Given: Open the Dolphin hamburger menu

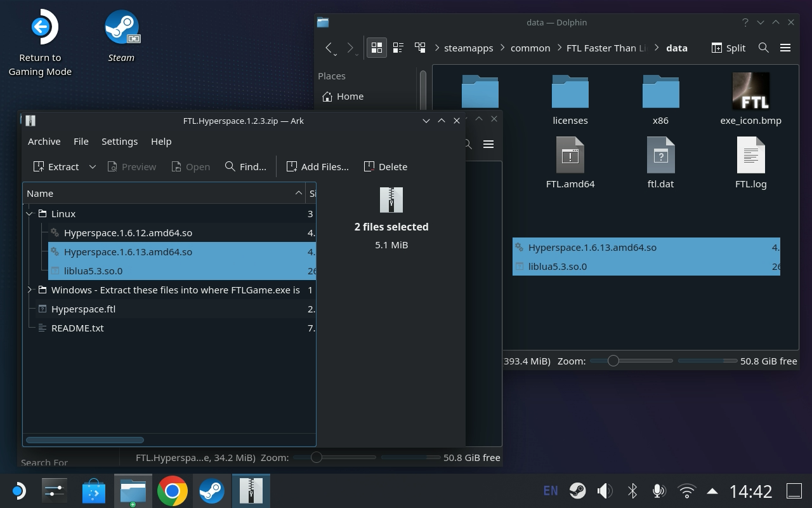Looking at the screenshot, I should pyautogui.click(x=785, y=48).
